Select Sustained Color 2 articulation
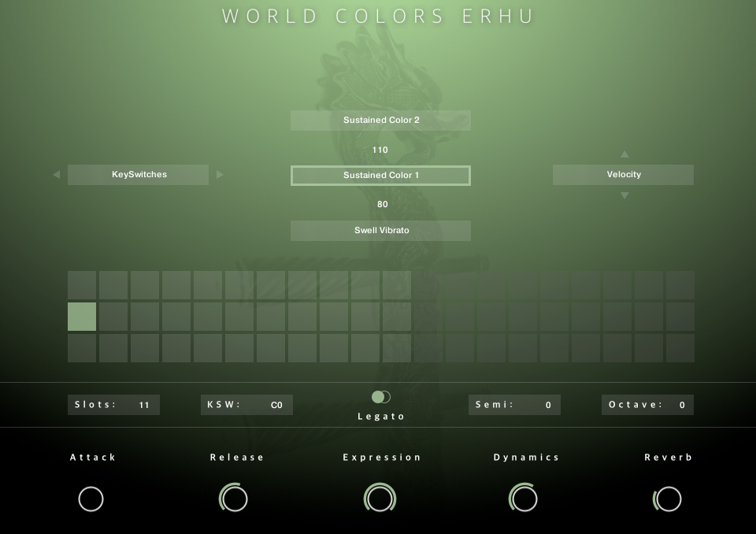Viewport: 756px width, 534px height. 380,121
